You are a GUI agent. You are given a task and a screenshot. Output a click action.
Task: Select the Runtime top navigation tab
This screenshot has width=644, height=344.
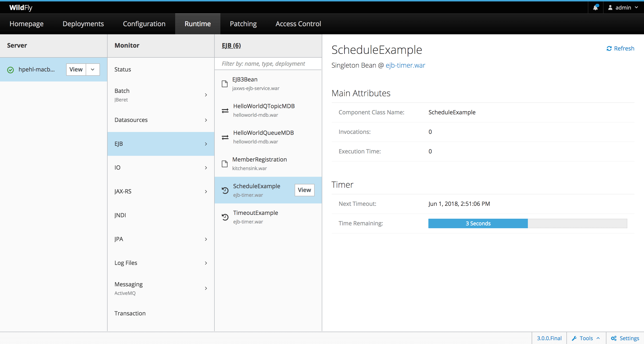[x=197, y=24]
